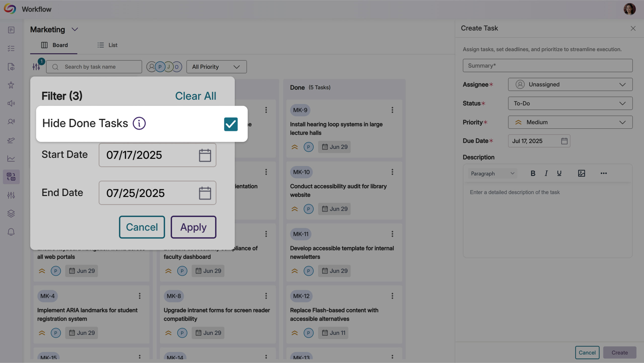Open the analytics chart icon in sidebar
This screenshot has height=363, width=644.
(11, 158)
